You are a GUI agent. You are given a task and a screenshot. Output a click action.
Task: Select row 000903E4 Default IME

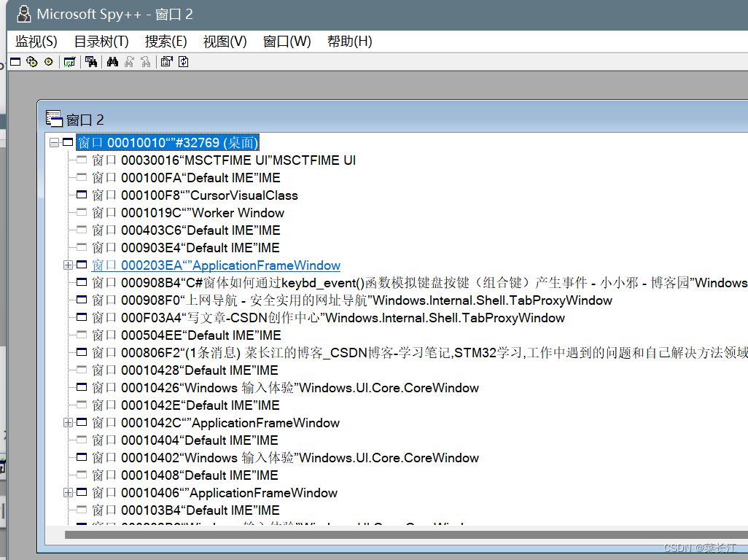186,248
